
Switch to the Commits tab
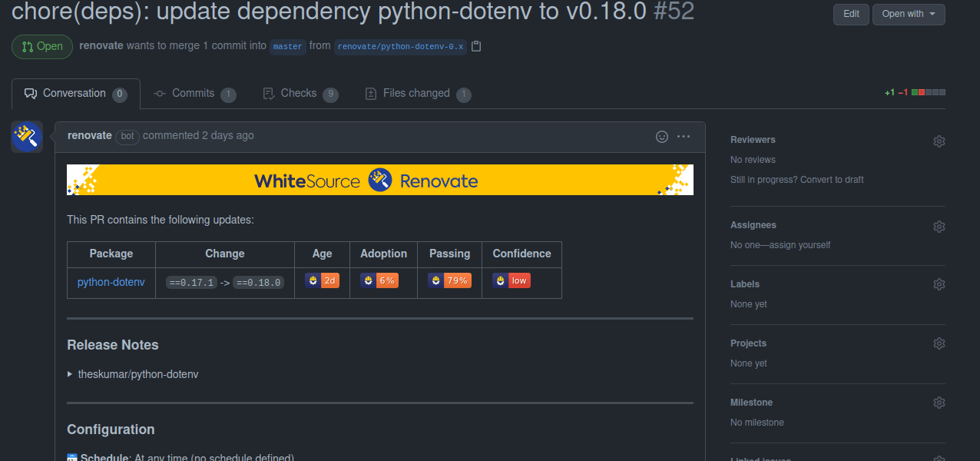(195, 94)
